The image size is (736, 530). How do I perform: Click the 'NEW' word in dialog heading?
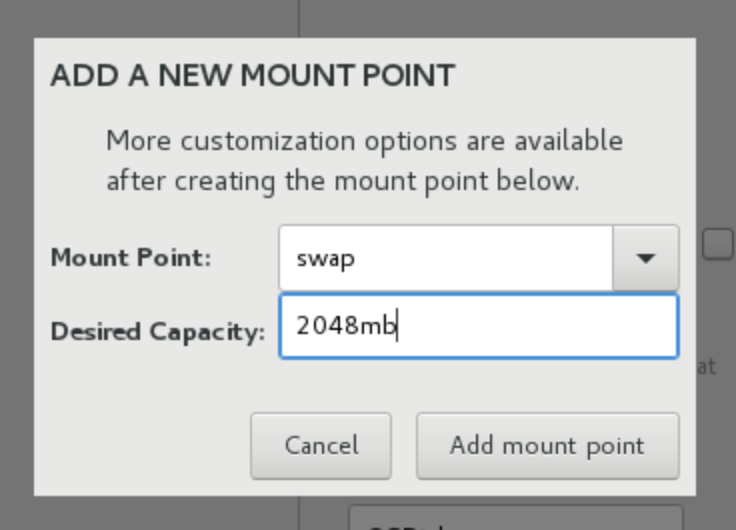(x=195, y=76)
